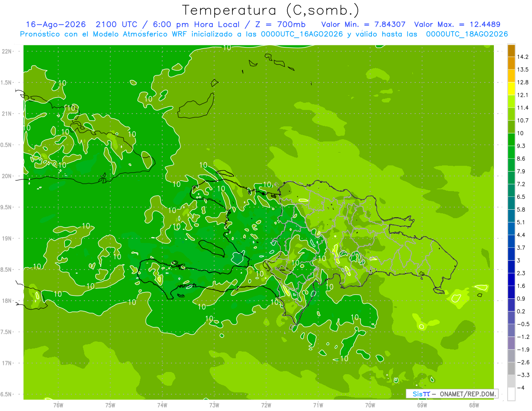
Task: Select the '11.4' legend value
Action: click(523, 108)
